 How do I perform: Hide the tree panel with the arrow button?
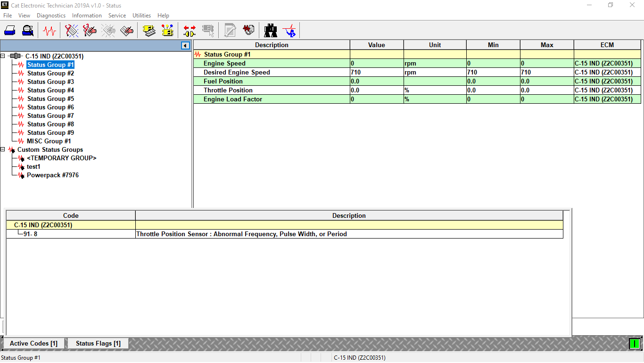[x=185, y=46]
